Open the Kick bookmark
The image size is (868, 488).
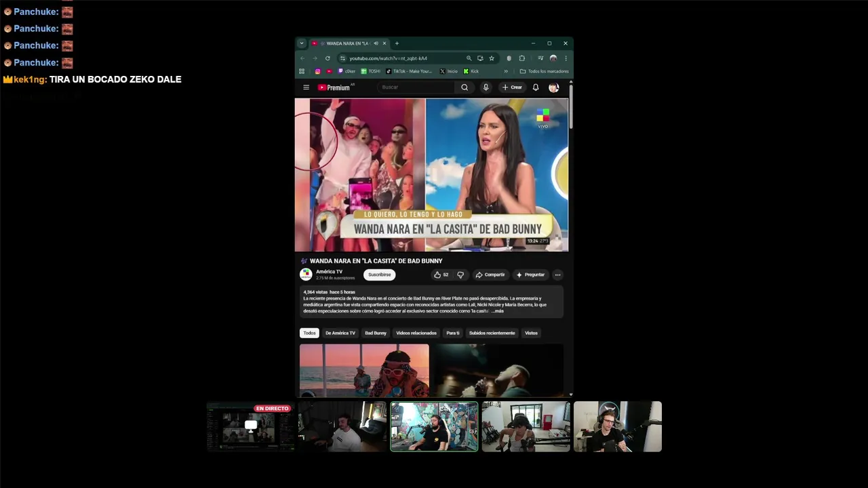[471, 71]
